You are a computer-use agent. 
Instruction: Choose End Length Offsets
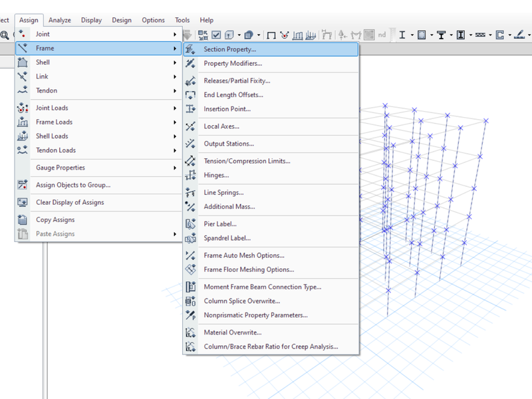(x=271, y=95)
